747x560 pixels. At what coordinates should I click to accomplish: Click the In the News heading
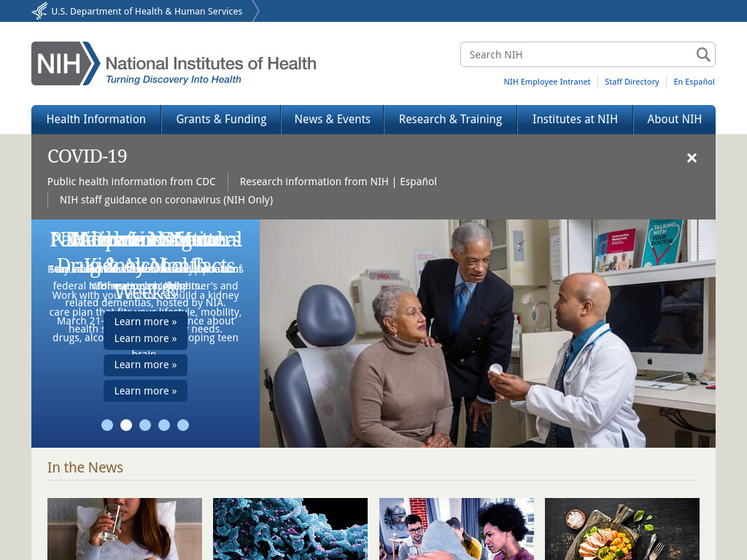[x=85, y=467]
